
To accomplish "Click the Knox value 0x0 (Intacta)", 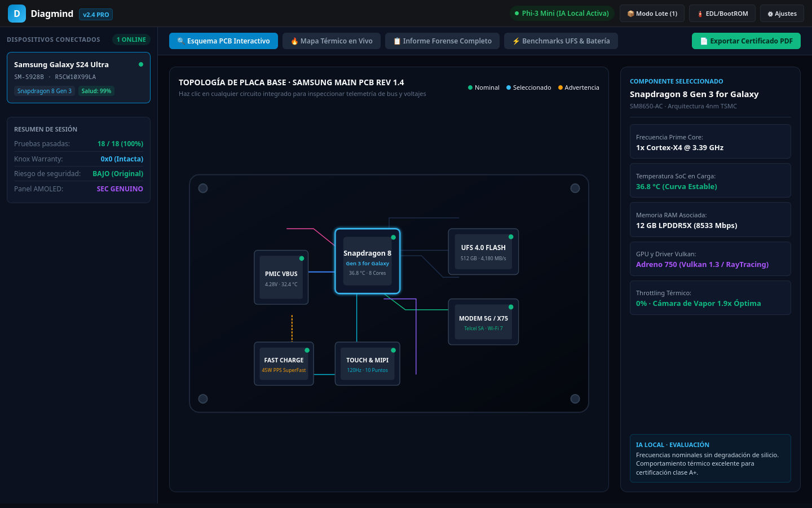I will (x=122, y=159).
